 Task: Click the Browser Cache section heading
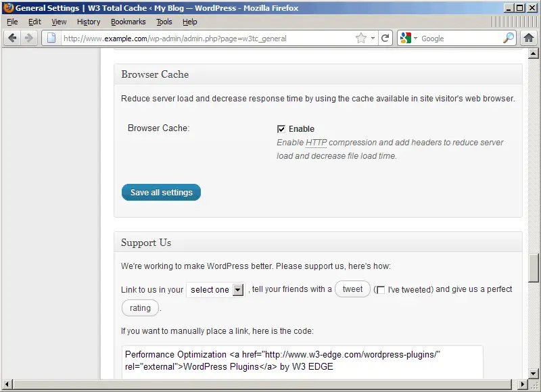point(155,74)
